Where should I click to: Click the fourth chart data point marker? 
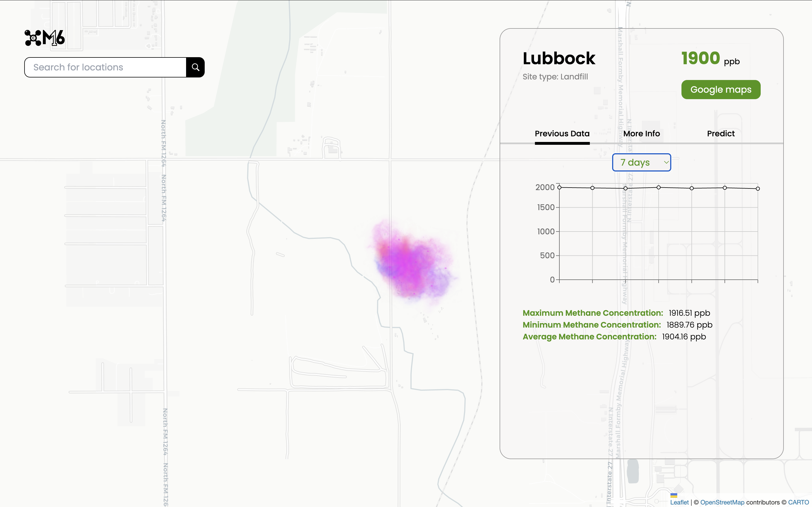(658, 187)
